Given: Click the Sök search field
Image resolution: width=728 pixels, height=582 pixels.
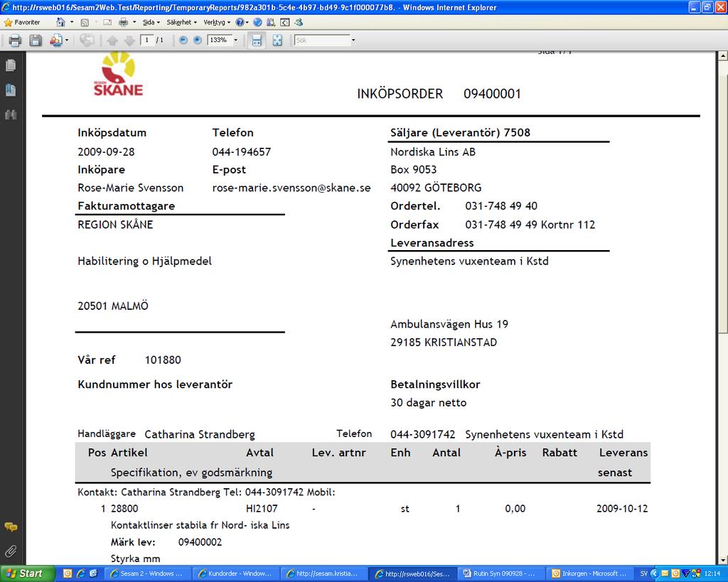Looking at the screenshot, I should click(322, 41).
